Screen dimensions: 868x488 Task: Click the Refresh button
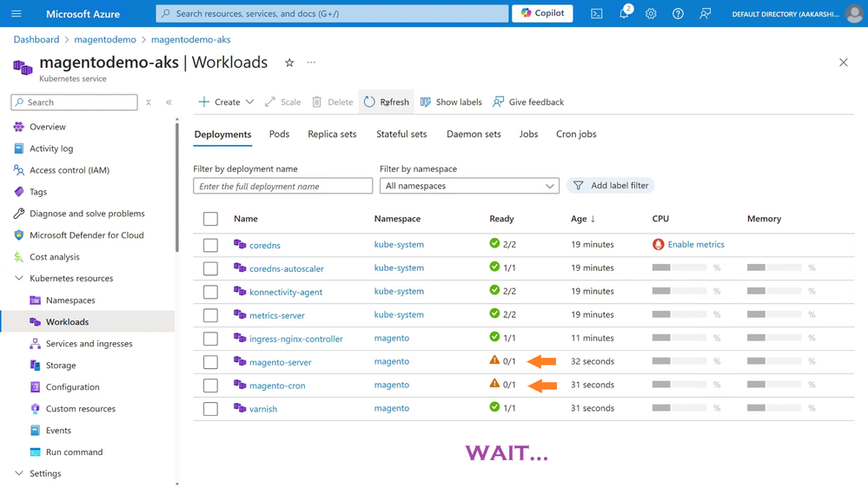[387, 102]
